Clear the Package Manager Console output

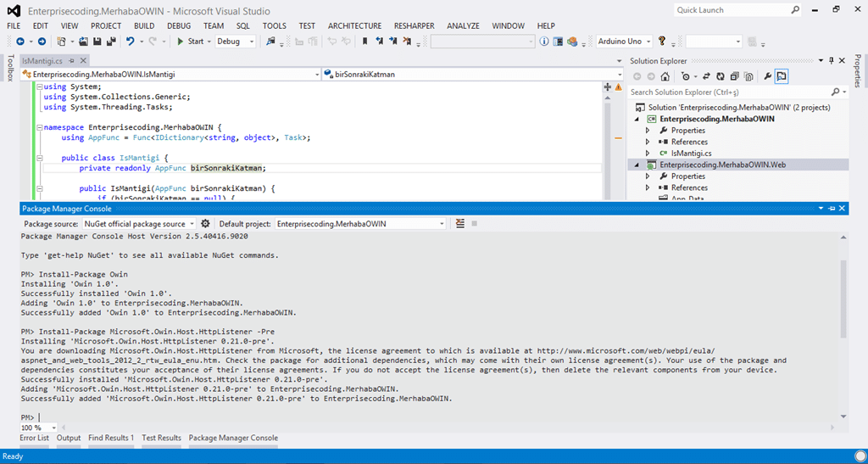460,224
